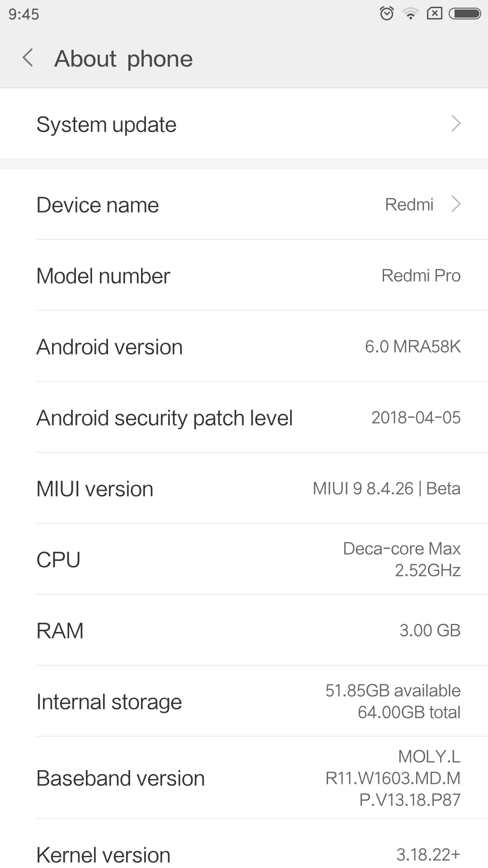Expand System update chevron arrow
The image size is (488, 868).
point(456,123)
